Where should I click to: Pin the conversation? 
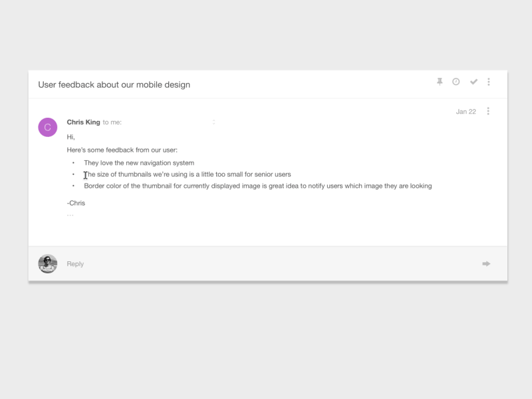click(x=440, y=81)
